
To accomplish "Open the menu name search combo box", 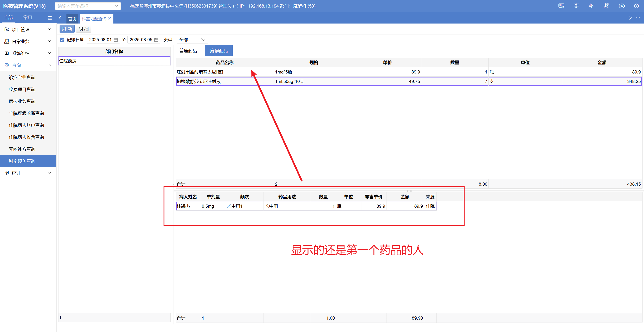I will tap(87, 6).
